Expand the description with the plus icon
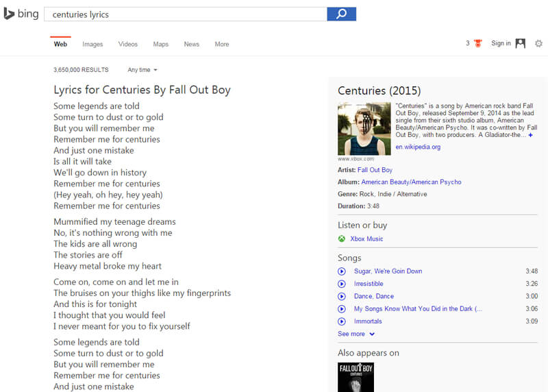Screen dimensions: 548x392 pos(530,135)
